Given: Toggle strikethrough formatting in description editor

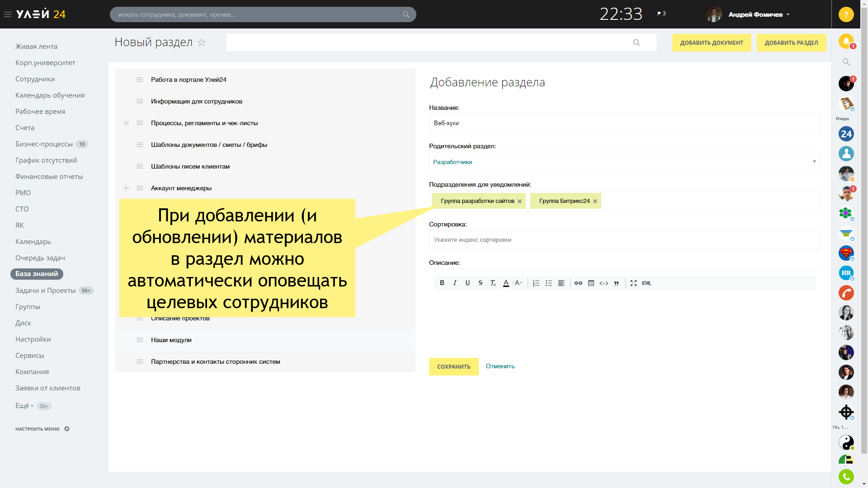Looking at the screenshot, I should 480,283.
